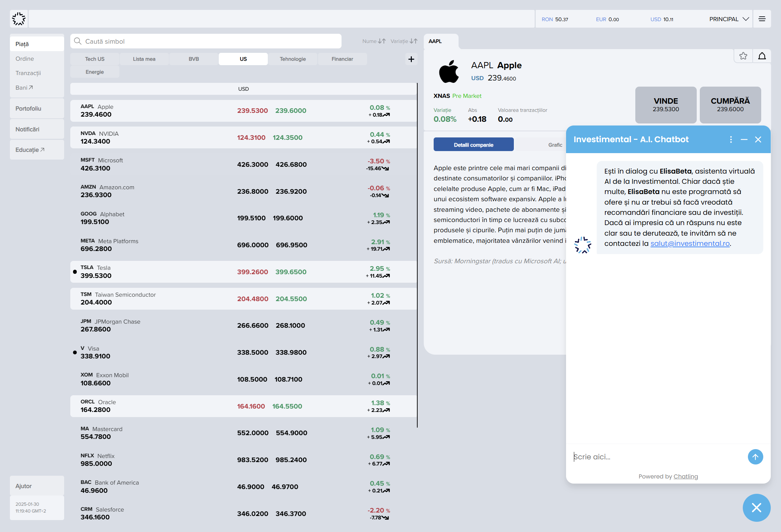Click the chatbot Scrie aici input

657,457
